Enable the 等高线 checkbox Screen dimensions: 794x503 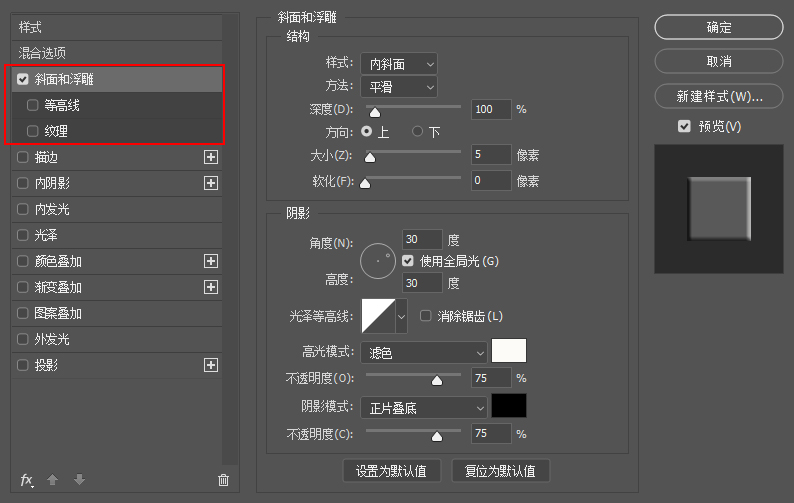[33, 105]
